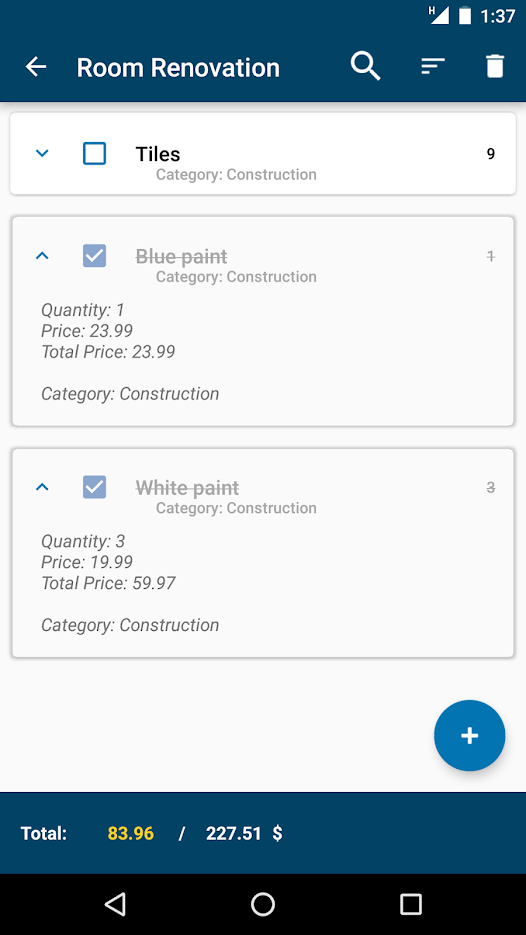Open search with the magnifier icon
Viewport: 526px width, 935px height.
point(366,66)
